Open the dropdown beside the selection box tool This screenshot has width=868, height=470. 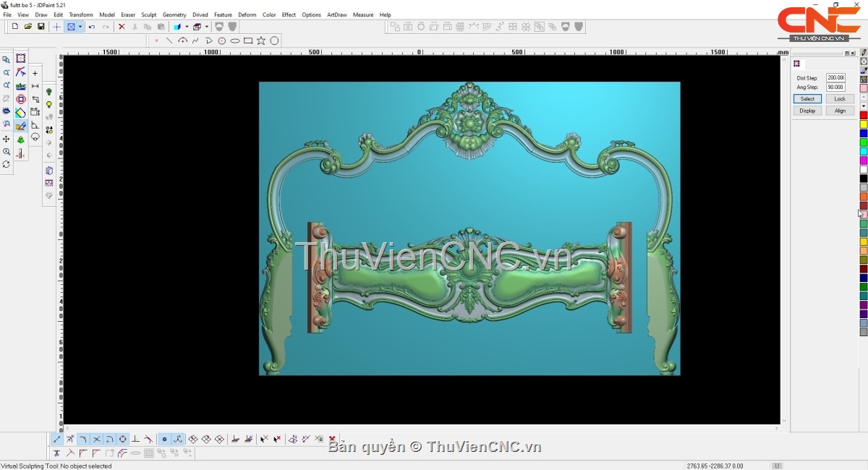click(80, 27)
